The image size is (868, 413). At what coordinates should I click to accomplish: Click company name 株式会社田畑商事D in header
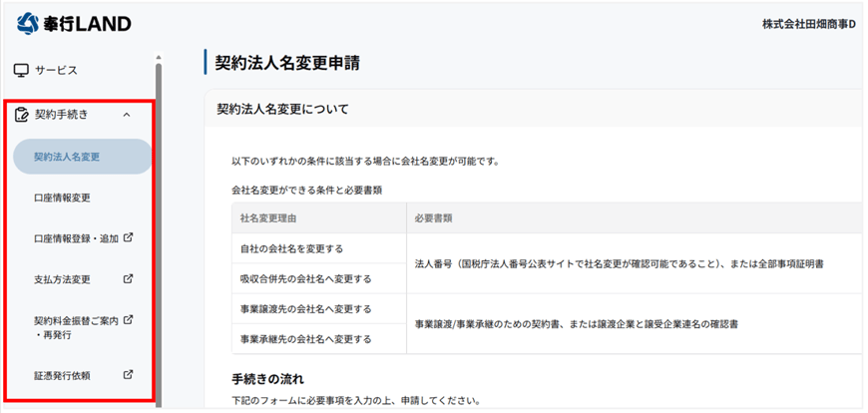point(808,23)
